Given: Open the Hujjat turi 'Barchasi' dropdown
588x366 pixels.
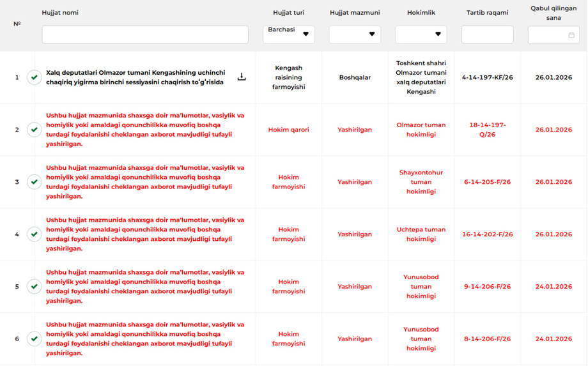Looking at the screenshot, I should (x=288, y=34).
